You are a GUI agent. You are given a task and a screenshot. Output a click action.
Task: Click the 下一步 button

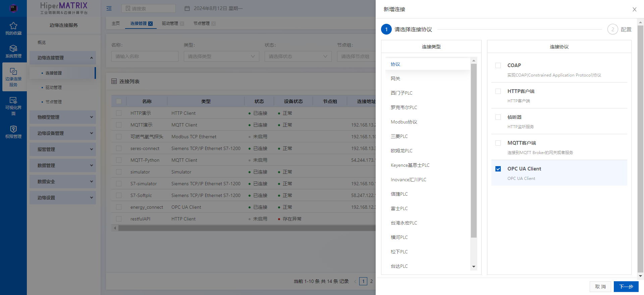tap(626, 287)
